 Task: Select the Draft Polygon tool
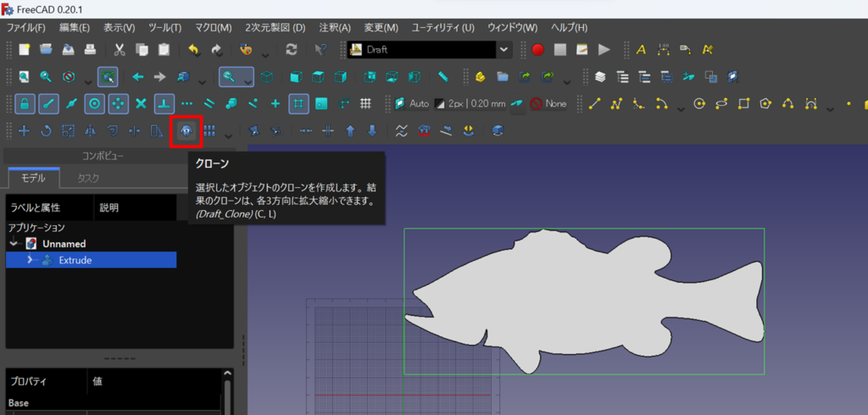click(x=766, y=103)
